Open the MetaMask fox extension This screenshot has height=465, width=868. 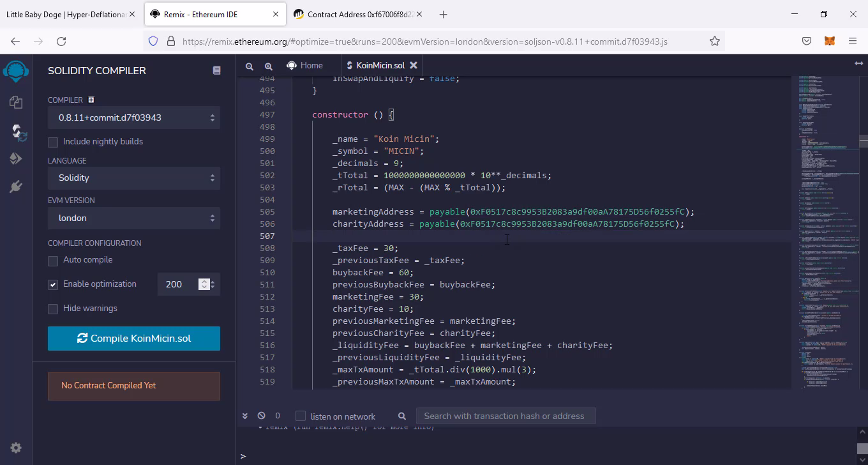point(830,41)
